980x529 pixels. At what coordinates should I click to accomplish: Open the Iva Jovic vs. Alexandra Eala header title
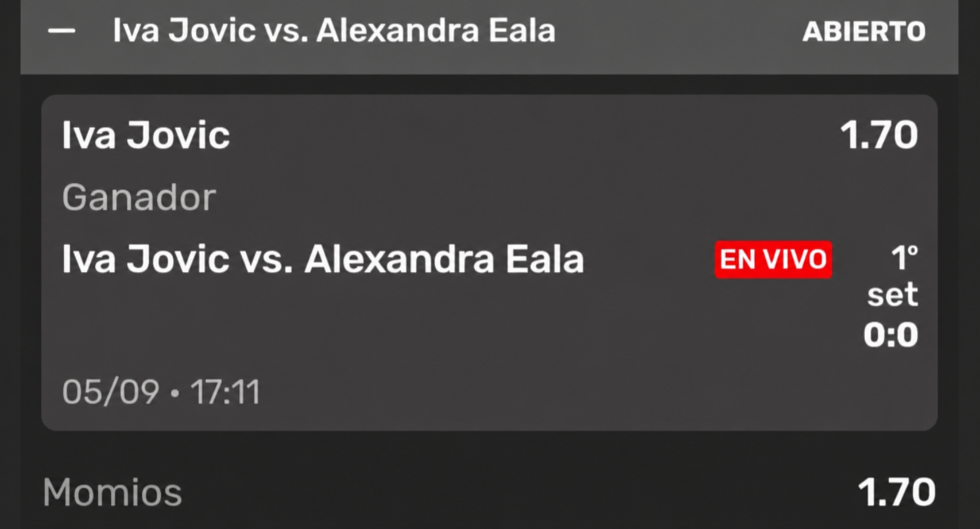(x=334, y=30)
